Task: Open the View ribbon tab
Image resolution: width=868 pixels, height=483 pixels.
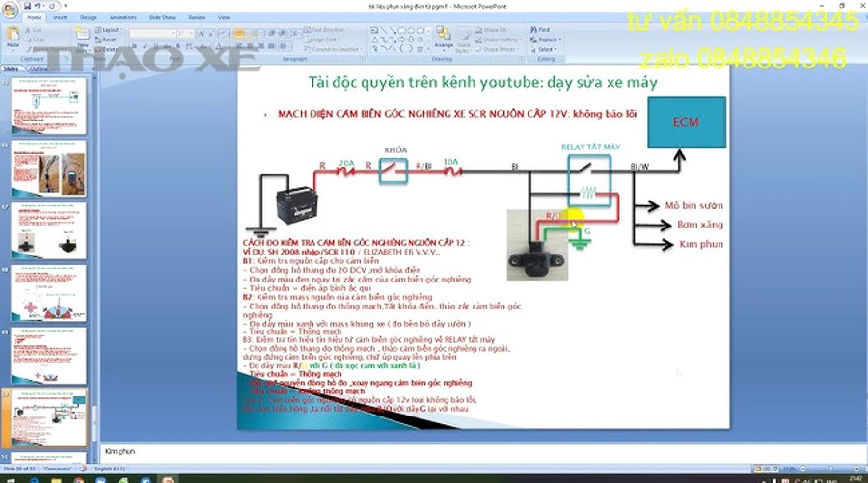Action: 224,17
